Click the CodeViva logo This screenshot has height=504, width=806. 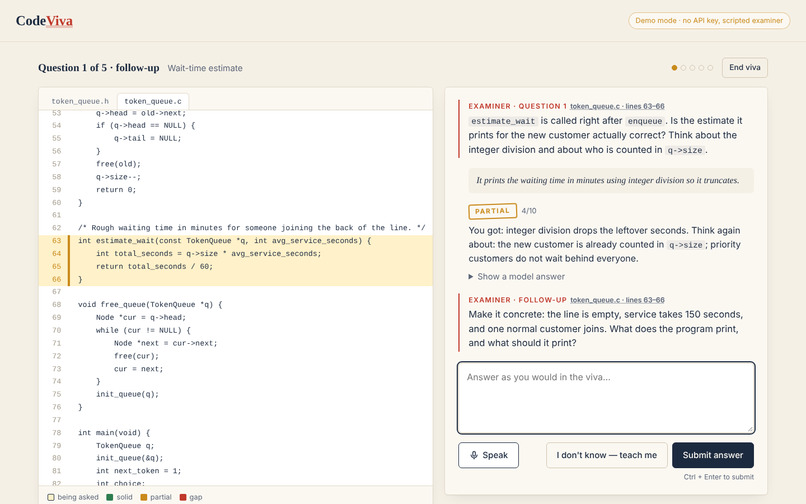click(44, 21)
